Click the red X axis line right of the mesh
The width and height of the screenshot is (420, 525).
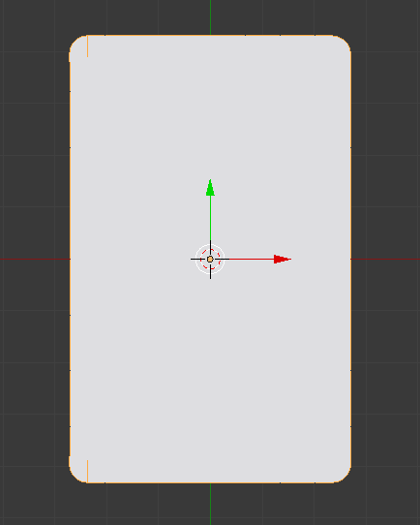385,260
